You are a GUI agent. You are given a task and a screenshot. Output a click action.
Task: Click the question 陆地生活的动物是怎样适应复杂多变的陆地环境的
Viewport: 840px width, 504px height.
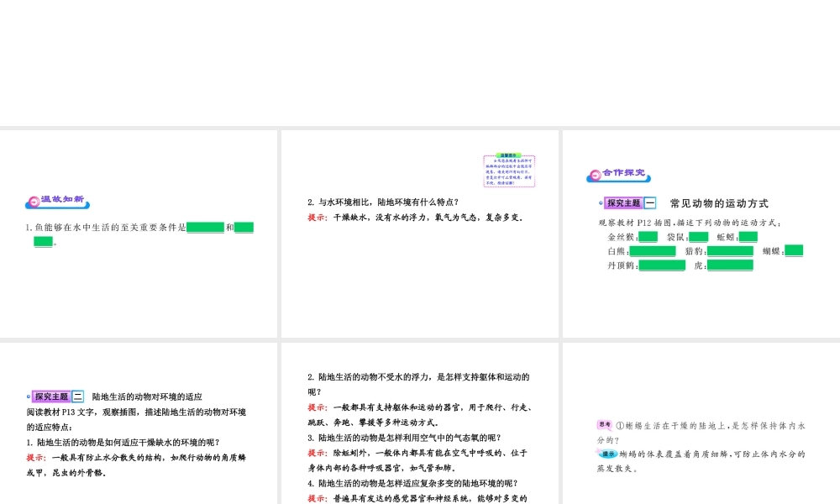[x=413, y=483]
